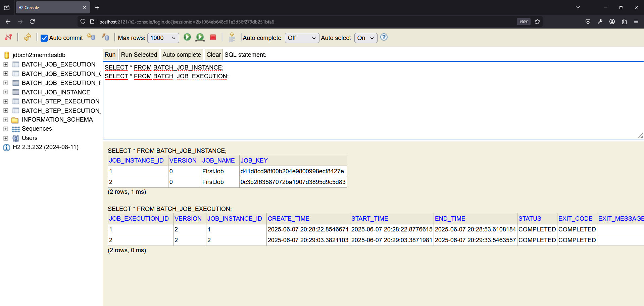Click the Run Selected toolbar icon
The width and height of the screenshot is (644, 306).
200,37
